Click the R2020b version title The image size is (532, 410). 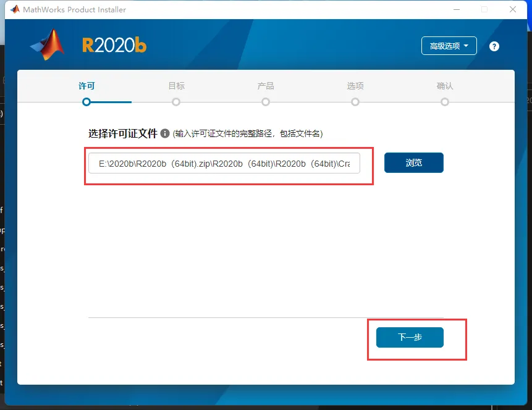click(x=114, y=45)
